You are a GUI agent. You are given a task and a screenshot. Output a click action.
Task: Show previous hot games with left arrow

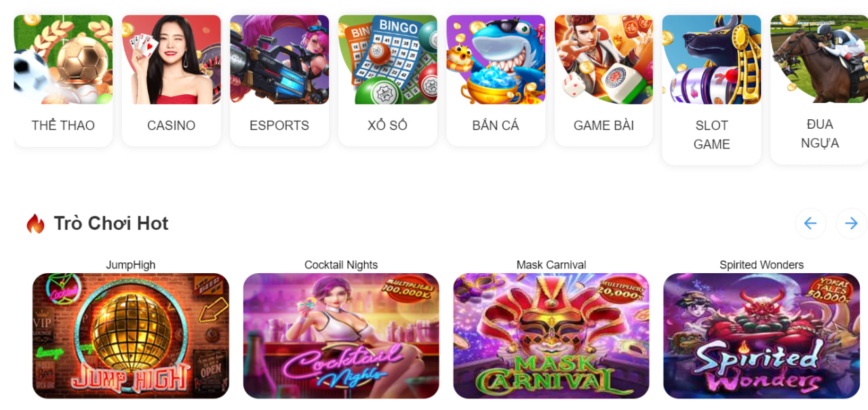pos(810,224)
